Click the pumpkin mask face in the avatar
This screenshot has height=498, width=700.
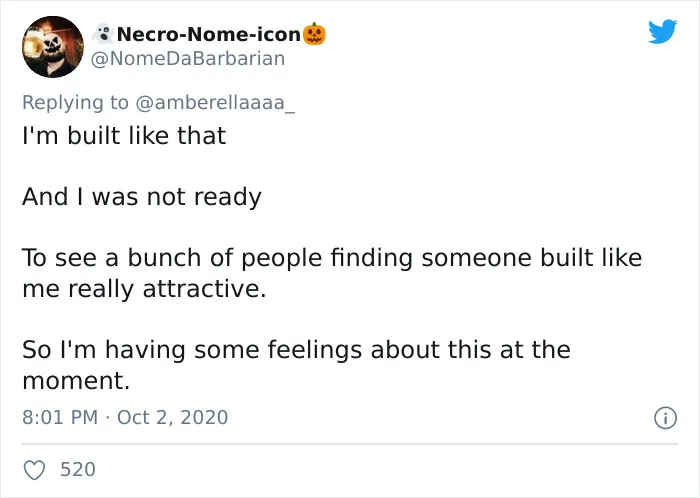pos(54,45)
